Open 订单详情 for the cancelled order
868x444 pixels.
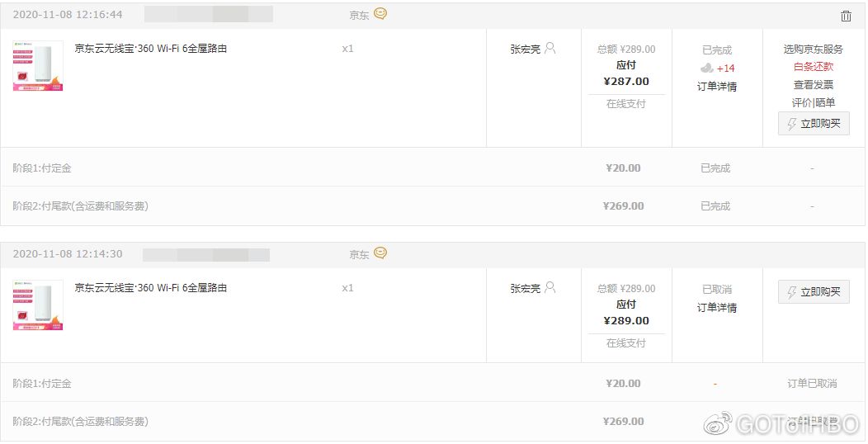coord(716,307)
